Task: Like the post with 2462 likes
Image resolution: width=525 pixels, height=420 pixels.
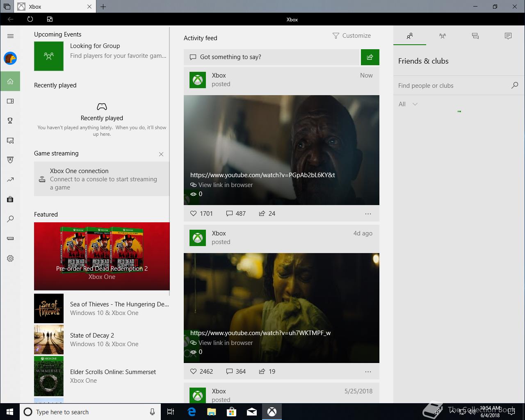Action: tap(201, 371)
